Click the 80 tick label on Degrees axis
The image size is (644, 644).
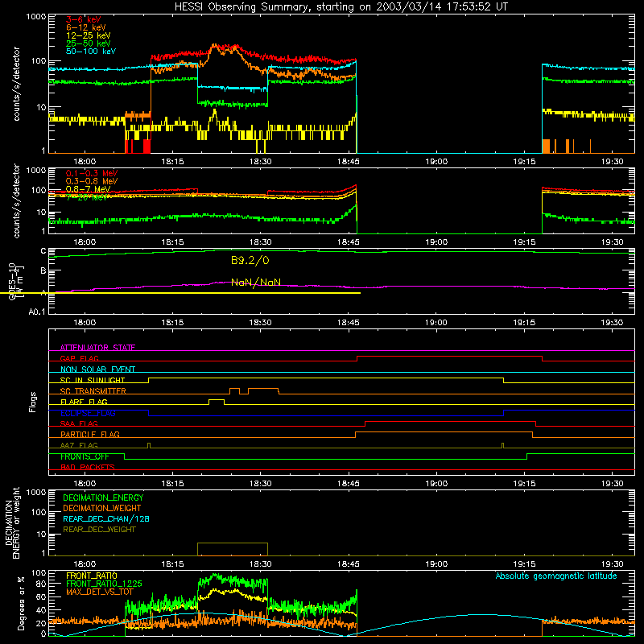click(41, 583)
